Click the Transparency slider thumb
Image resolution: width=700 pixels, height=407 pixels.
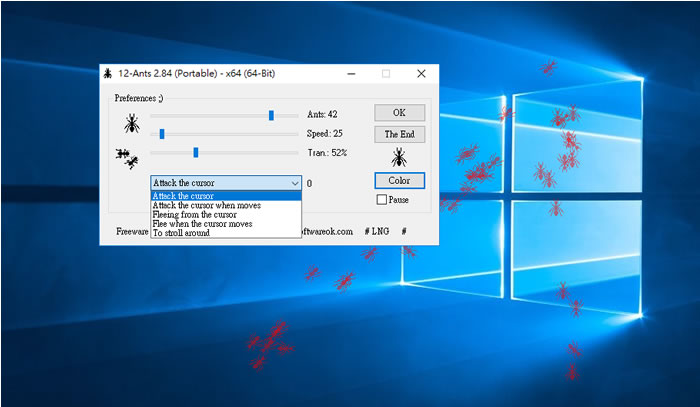pyautogui.click(x=196, y=153)
